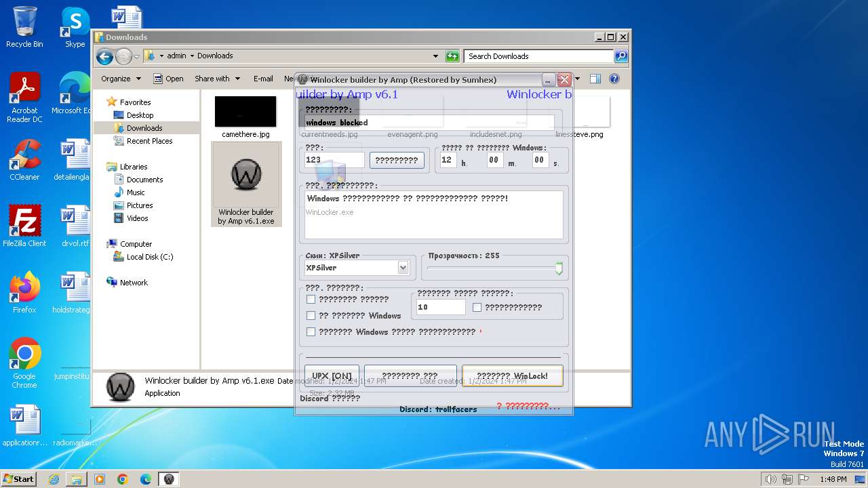868x488 pixels.
Task: Click 'windows blocked' title input field
Action: tap(429, 123)
